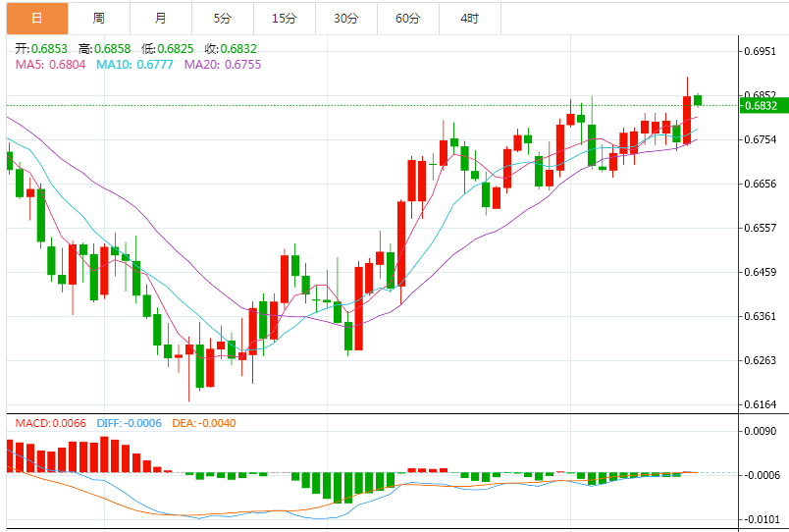Click the latest green candlestick on the chart

[698, 100]
